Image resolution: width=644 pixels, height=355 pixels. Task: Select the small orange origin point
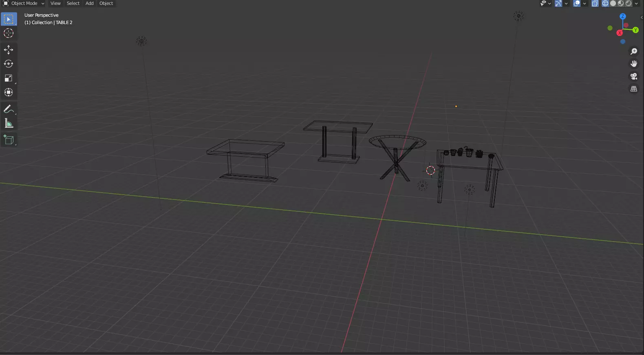click(456, 106)
